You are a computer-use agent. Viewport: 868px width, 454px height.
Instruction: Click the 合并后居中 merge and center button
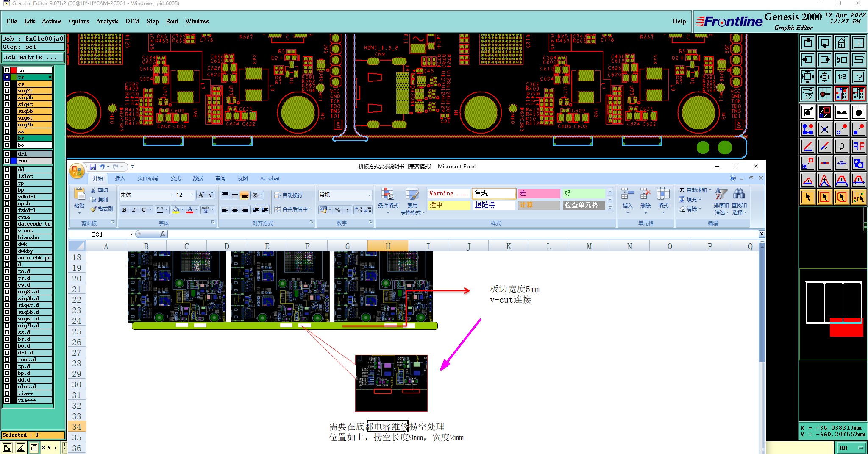coord(293,209)
